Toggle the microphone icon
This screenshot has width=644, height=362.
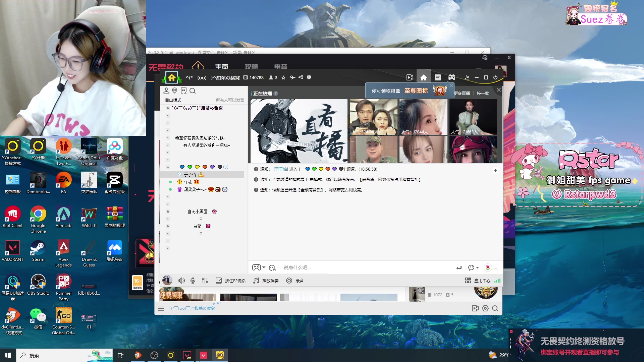(193, 281)
